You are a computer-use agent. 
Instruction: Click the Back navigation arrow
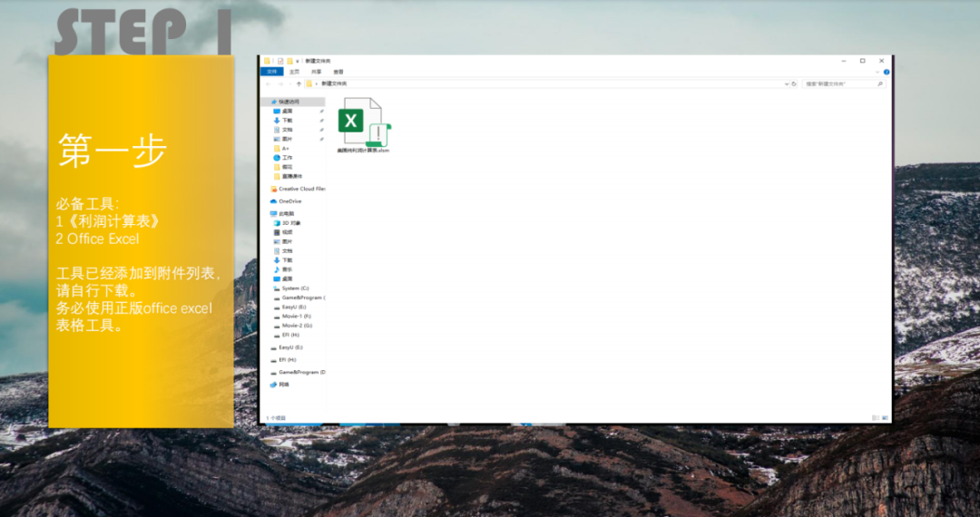(268, 83)
